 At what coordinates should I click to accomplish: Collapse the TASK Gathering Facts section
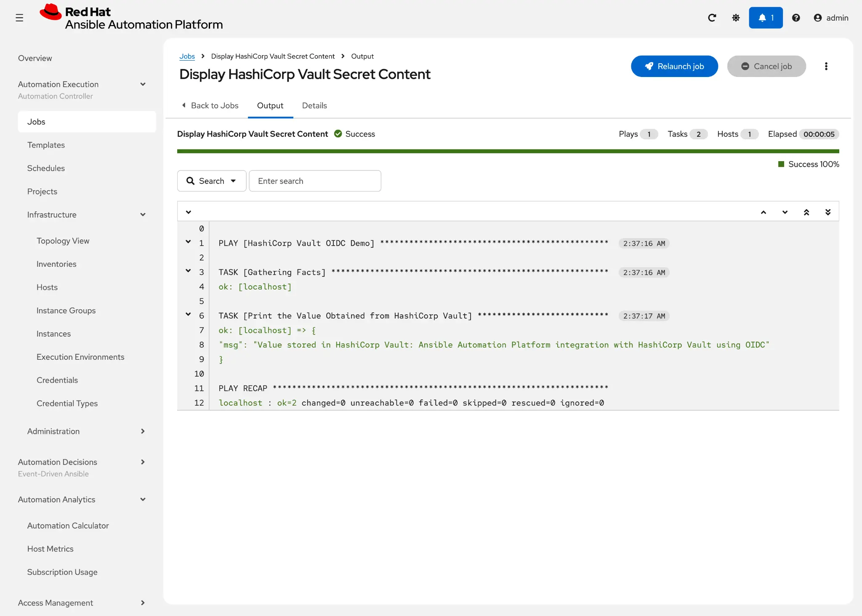[188, 271]
